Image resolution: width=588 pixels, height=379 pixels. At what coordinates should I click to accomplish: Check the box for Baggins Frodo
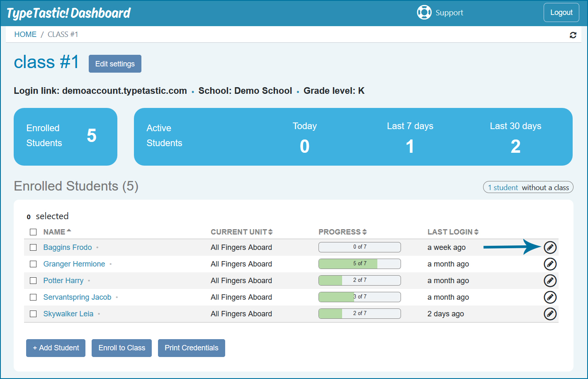pyautogui.click(x=33, y=247)
